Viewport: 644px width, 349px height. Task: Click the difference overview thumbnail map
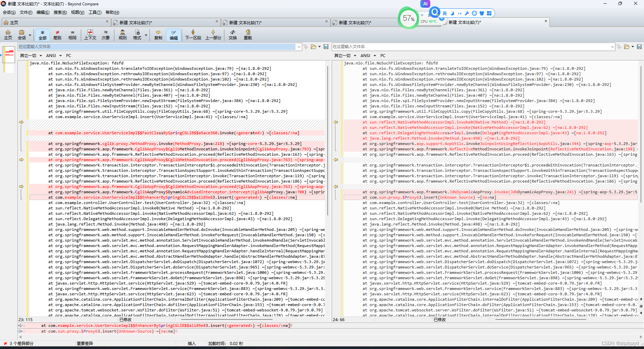point(9,60)
